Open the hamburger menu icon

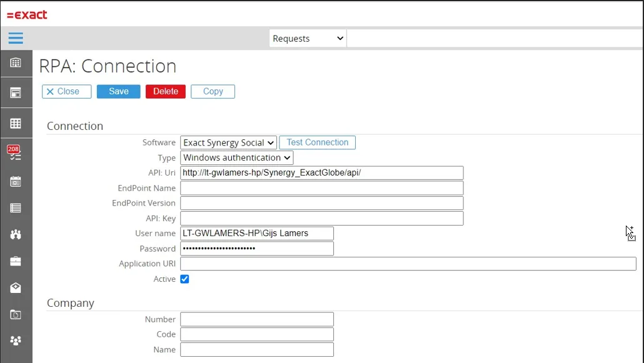(x=16, y=38)
